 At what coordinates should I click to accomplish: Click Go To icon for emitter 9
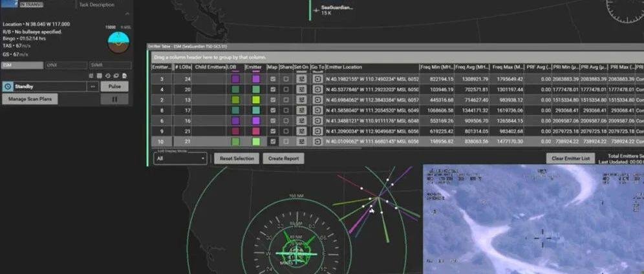[x=317, y=131]
